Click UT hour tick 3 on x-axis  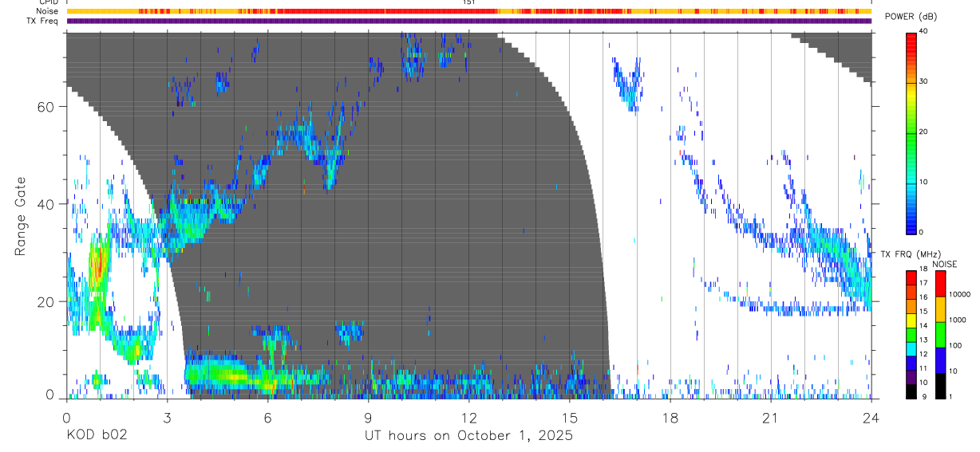point(167,418)
